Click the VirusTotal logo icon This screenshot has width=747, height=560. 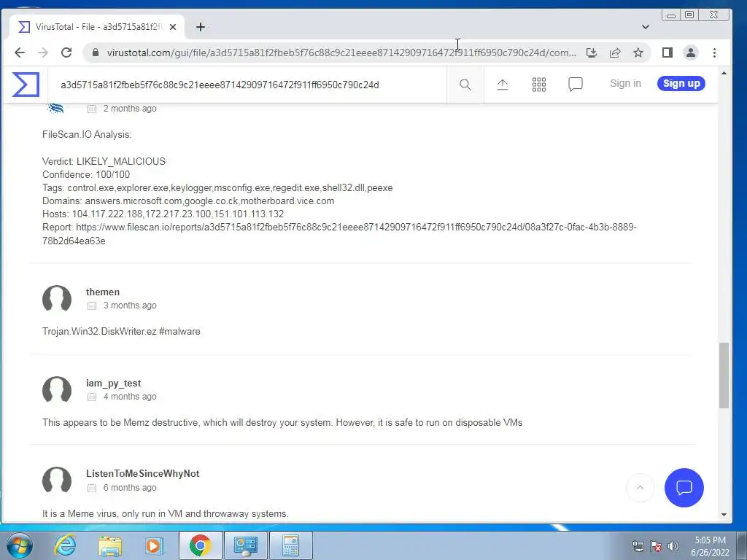(26, 84)
